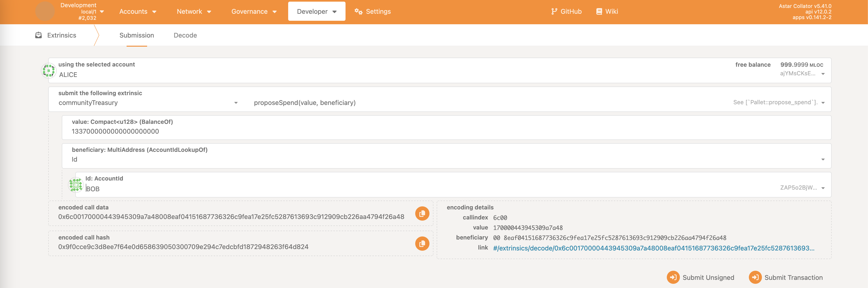The image size is (868, 288).
Task: Click the chain logo circle
Action: 45,11
